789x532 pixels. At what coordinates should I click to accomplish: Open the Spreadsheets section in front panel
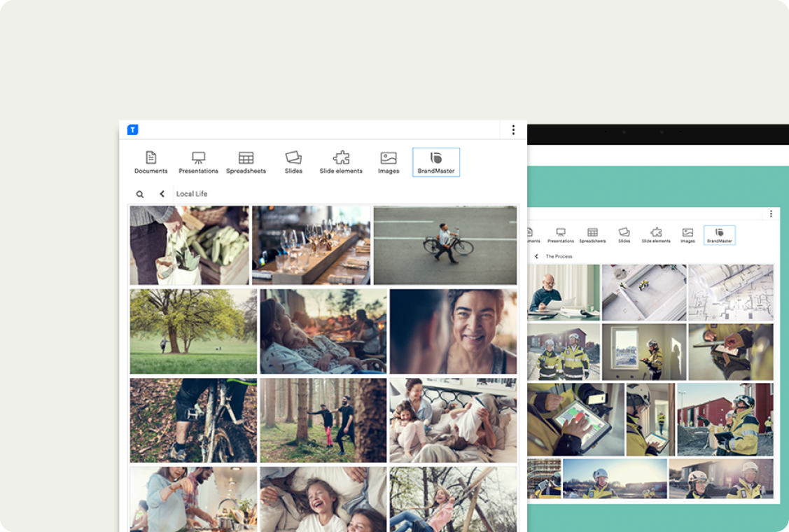point(246,162)
